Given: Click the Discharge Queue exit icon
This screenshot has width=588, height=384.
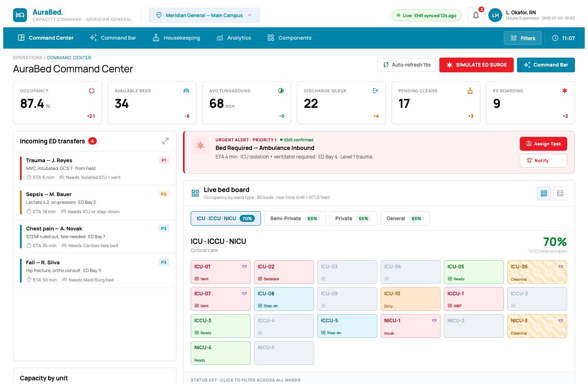Looking at the screenshot, I should 376,91.
